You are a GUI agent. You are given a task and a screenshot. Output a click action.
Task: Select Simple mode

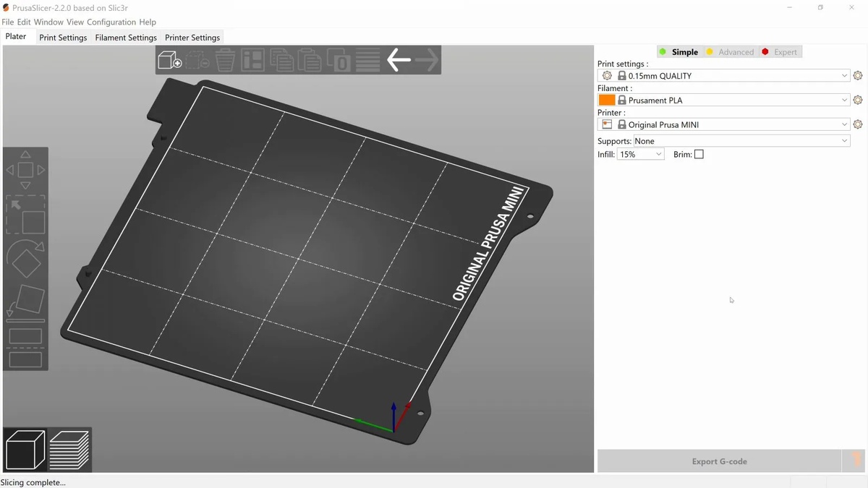point(678,52)
